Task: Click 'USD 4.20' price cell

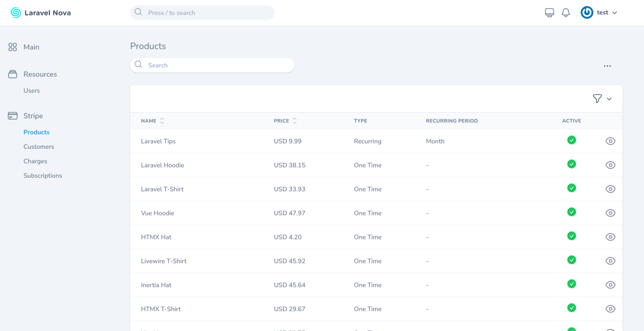Action: coord(288,237)
